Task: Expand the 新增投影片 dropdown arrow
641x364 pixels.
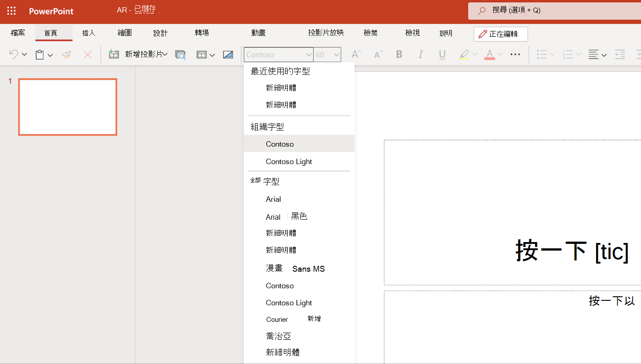Action: [x=165, y=55]
